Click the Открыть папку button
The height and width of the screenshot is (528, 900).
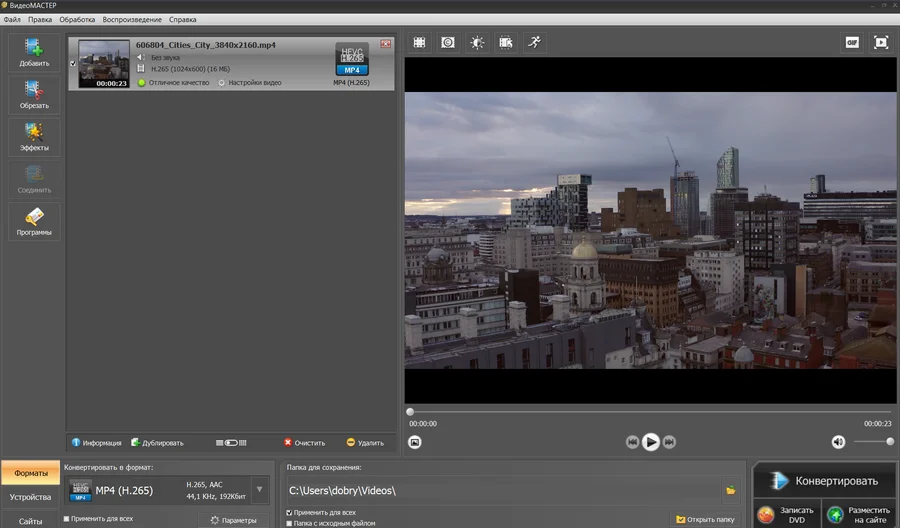pyautogui.click(x=705, y=519)
